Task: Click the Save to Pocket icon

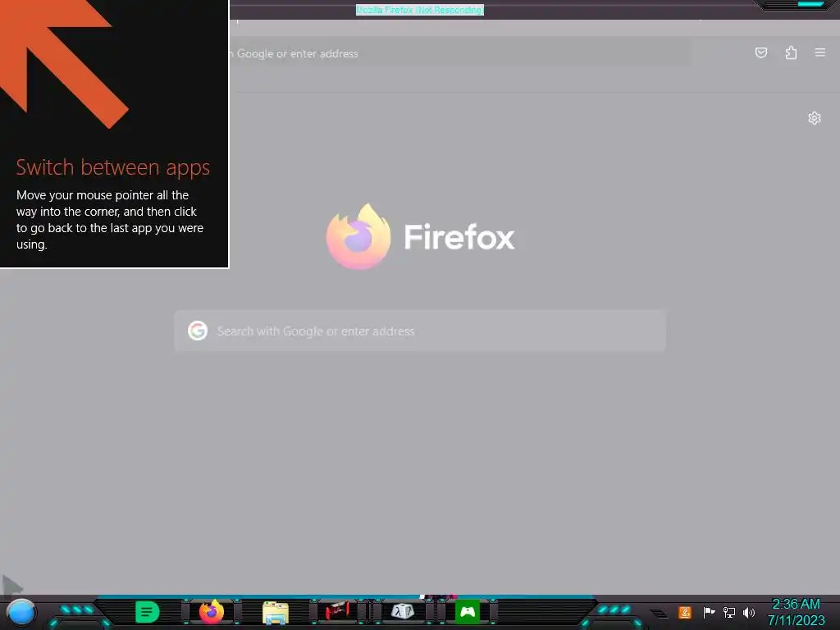Action: click(760, 52)
